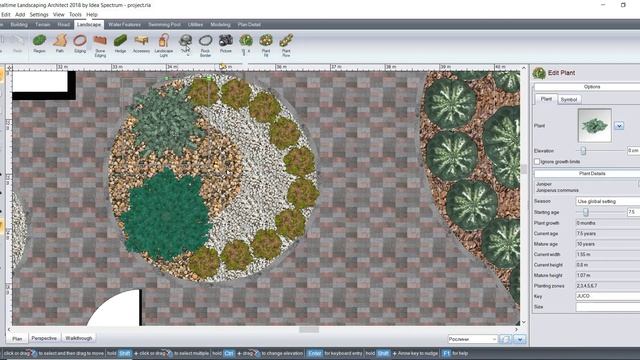Image resolution: width=640 pixels, height=360 pixels.
Task: Collapse the Options section header
Action: tap(592, 87)
